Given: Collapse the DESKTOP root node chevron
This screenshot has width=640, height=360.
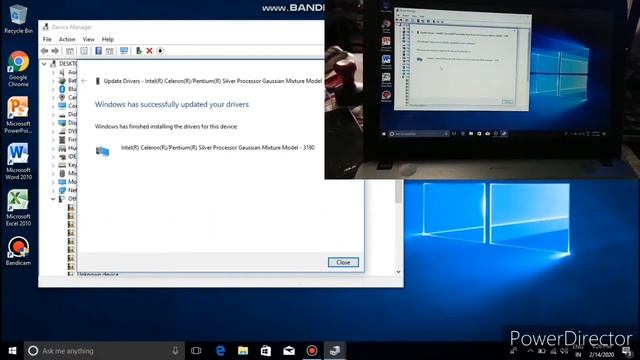Looking at the screenshot, I should [x=44, y=64].
